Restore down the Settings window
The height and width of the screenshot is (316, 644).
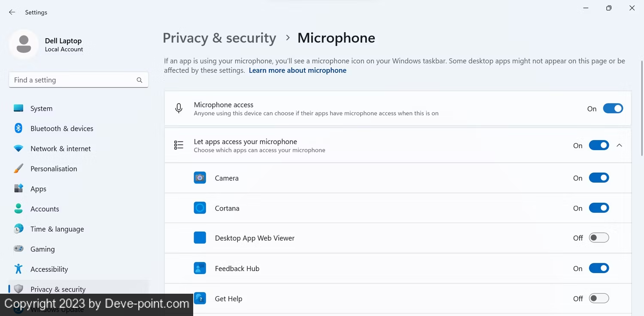609,8
